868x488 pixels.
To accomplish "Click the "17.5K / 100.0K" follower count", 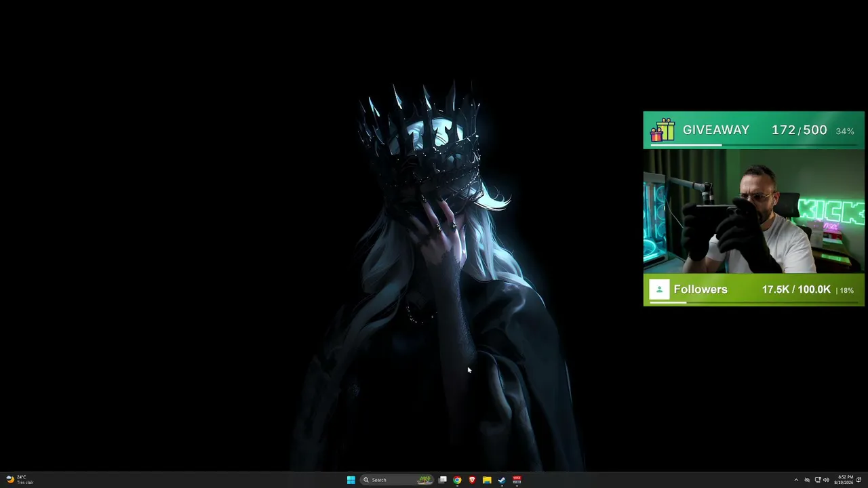I will (796, 289).
